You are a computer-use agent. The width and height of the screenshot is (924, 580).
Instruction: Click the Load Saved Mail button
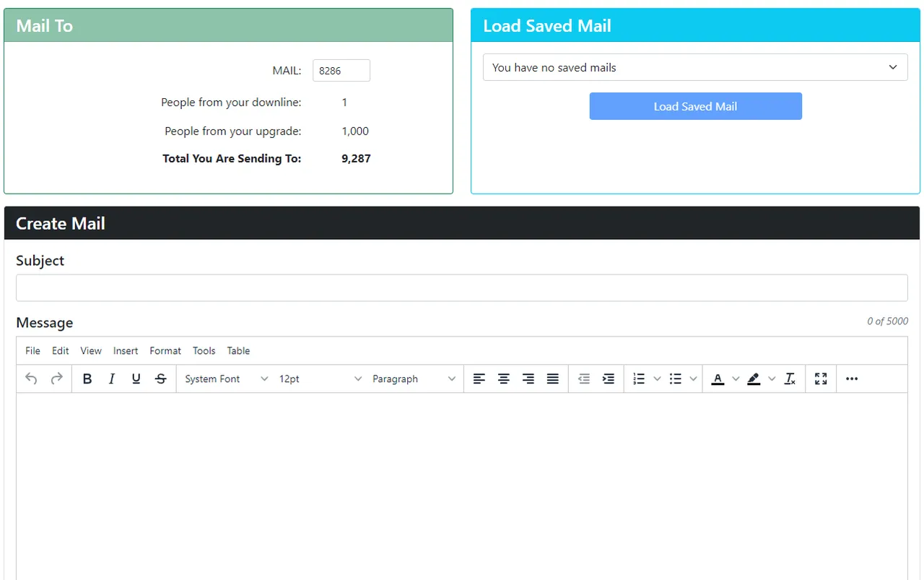(695, 106)
